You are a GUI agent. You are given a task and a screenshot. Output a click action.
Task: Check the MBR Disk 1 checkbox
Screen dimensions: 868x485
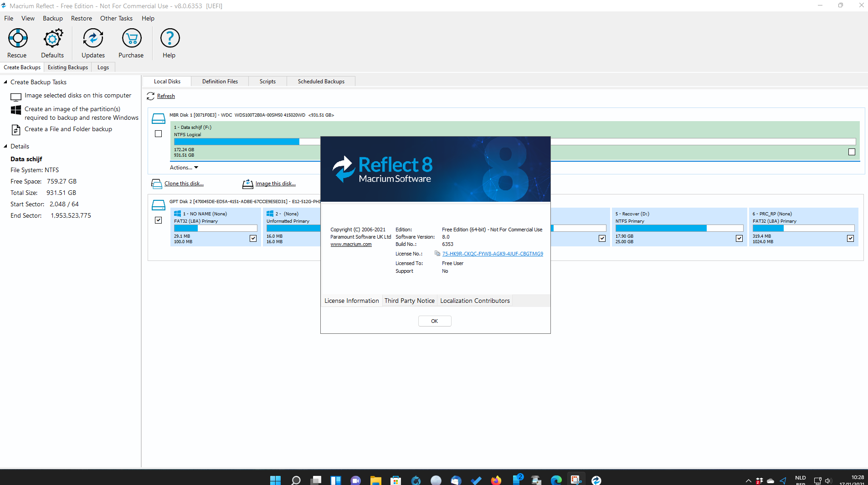[158, 134]
